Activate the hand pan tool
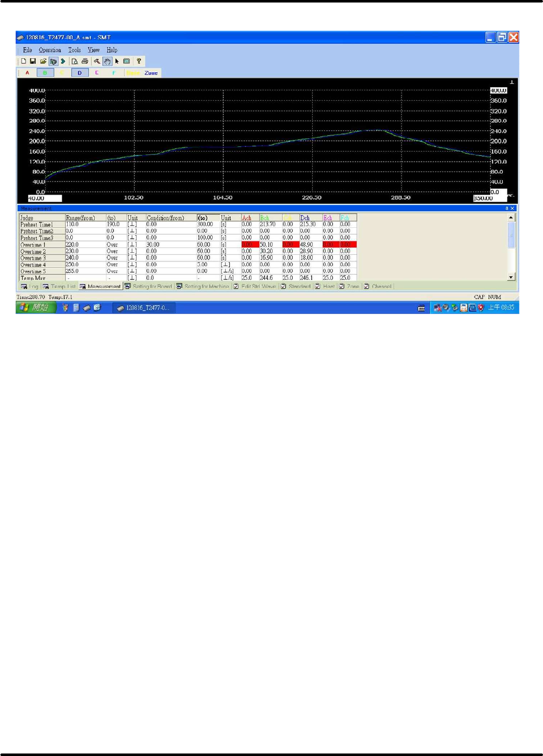The image size is (543, 756). click(107, 61)
